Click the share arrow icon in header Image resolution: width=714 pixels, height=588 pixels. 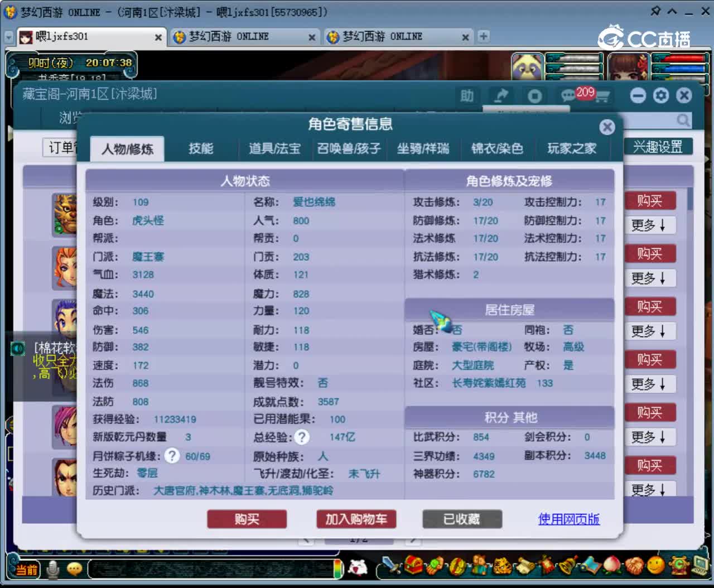501,96
